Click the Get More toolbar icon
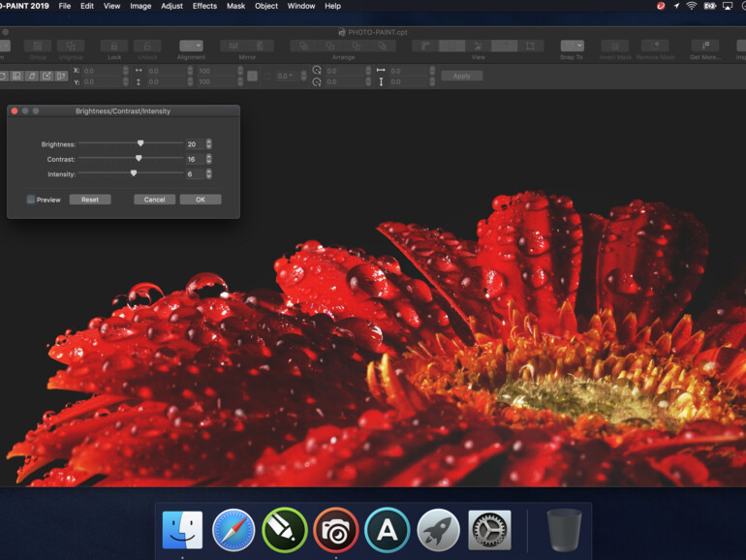The height and width of the screenshot is (560, 746). tap(705, 46)
